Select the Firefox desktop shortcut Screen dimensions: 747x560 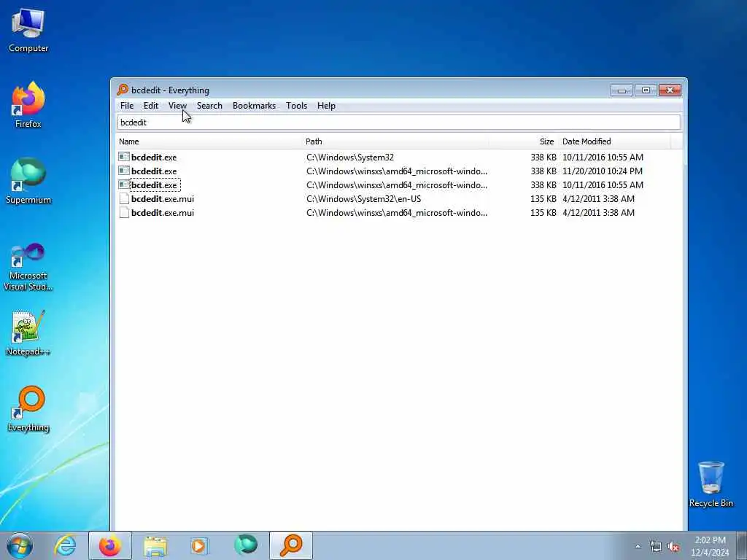click(28, 105)
